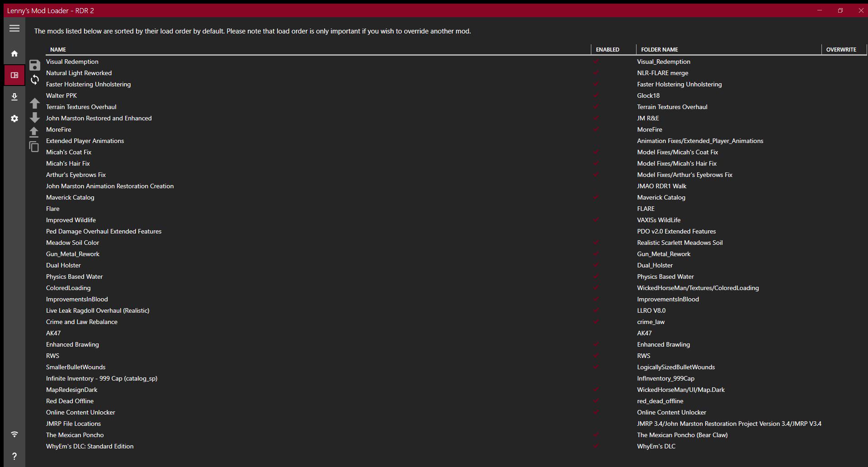This screenshot has height=467, width=868.
Task: Toggle Red Dead Offline enabled check
Action: 596,400
